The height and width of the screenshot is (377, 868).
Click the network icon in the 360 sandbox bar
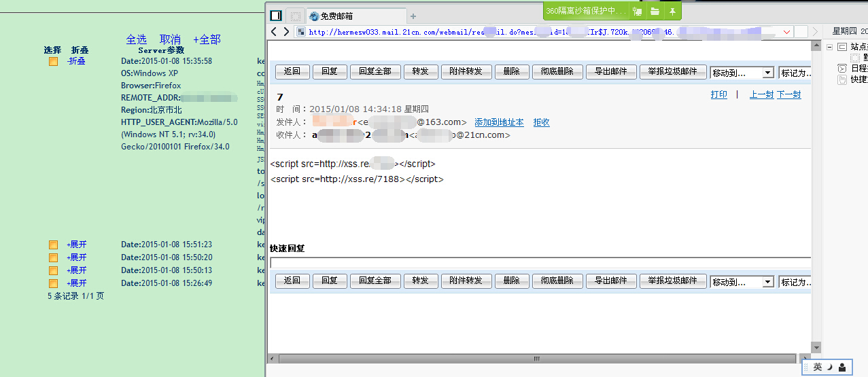click(637, 11)
